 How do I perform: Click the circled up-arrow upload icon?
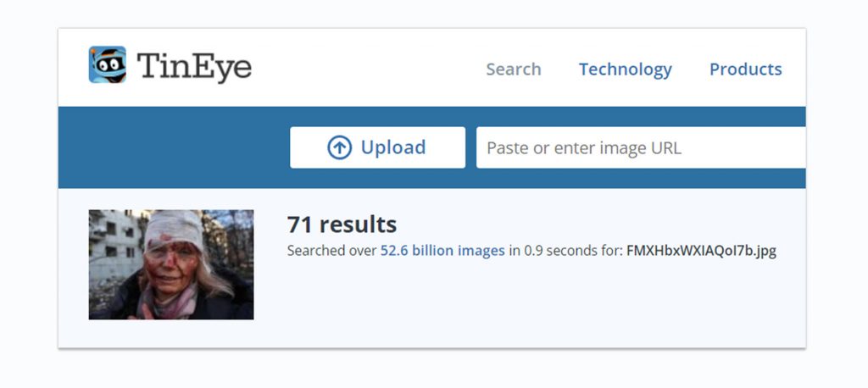[x=339, y=147]
